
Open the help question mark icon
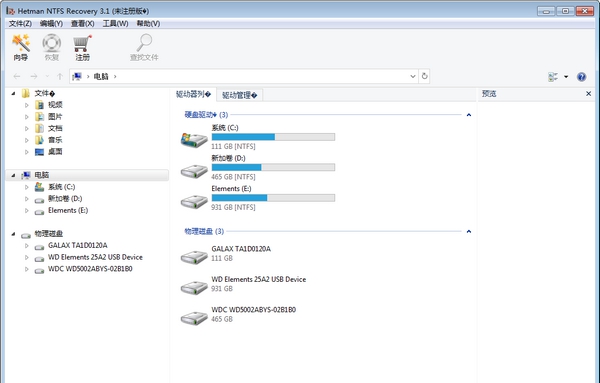coord(582,77)
